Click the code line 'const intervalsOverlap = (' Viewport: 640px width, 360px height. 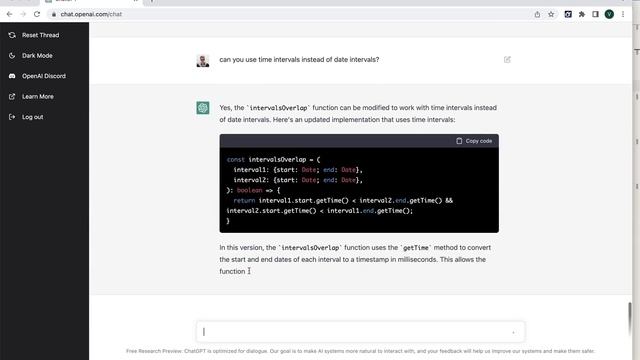[273, 160]
